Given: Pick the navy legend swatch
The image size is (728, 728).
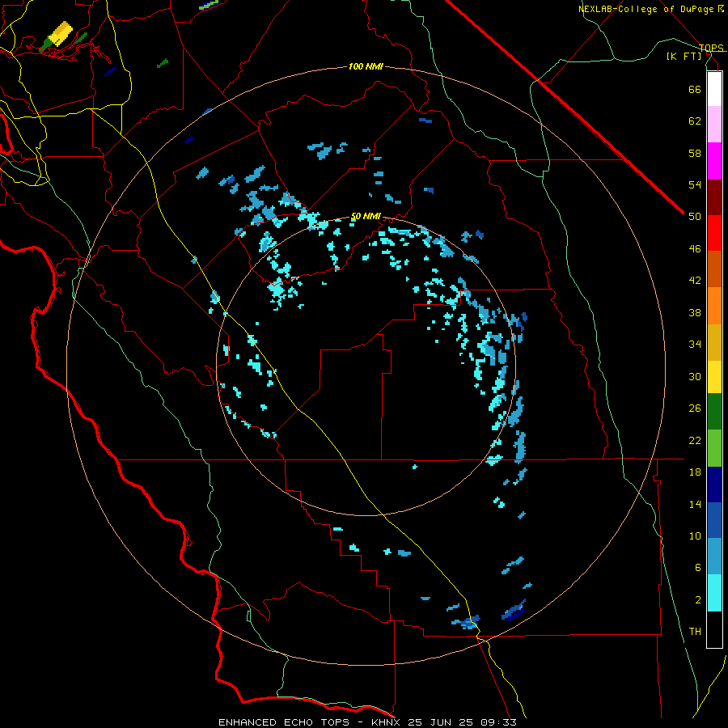Looking at the screenshot, I should tap(714, 485).
